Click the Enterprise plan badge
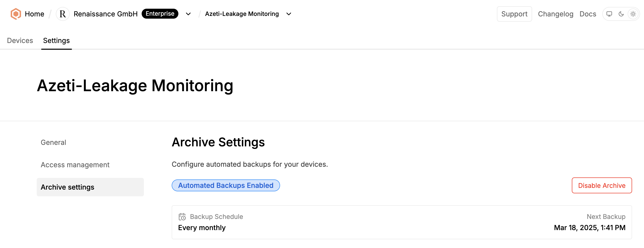The width and height of the screenshot is (644, 248). click(160, 14)
